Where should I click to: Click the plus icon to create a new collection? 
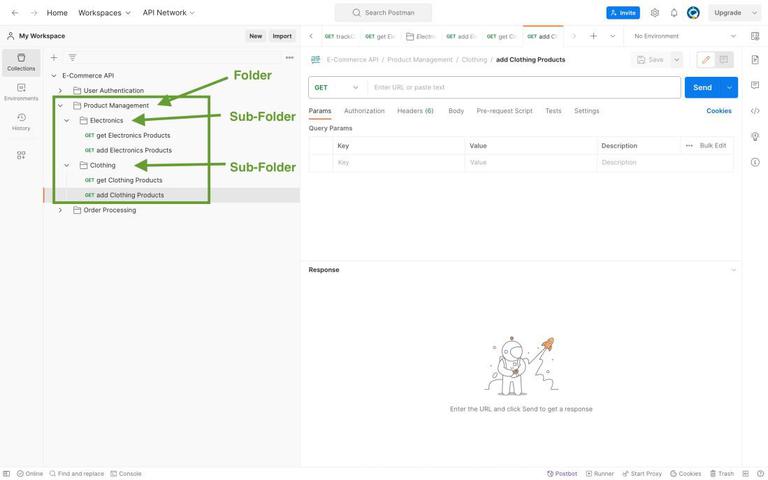pos(54,57)
